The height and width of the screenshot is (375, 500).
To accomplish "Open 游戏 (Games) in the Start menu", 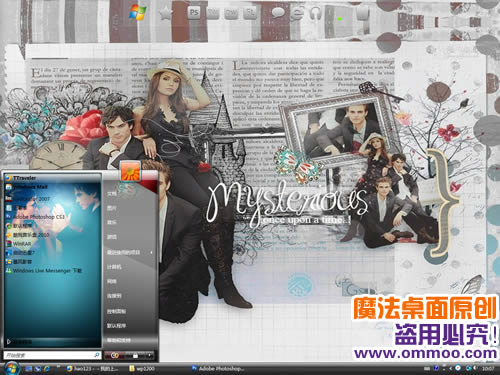I will [112, 237].
